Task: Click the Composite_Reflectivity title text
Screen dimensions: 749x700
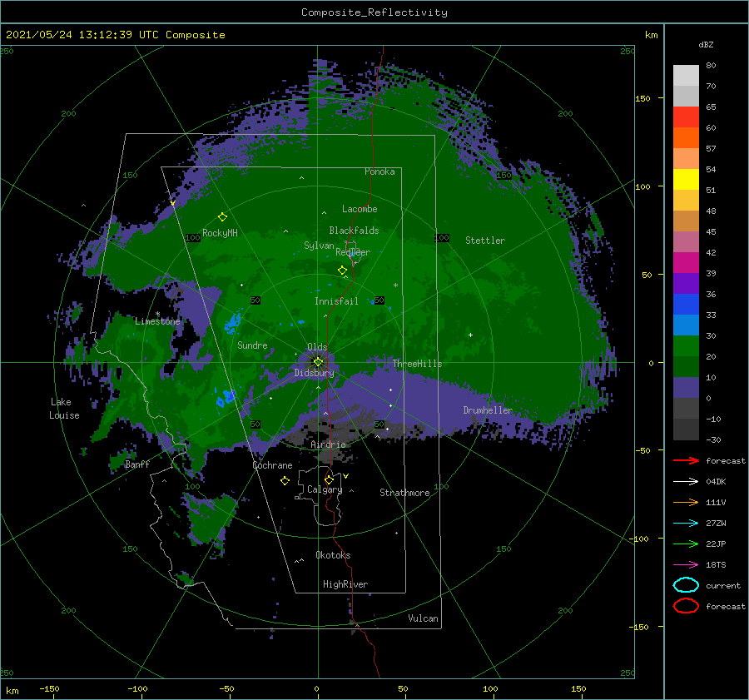Action: (374, 12)
